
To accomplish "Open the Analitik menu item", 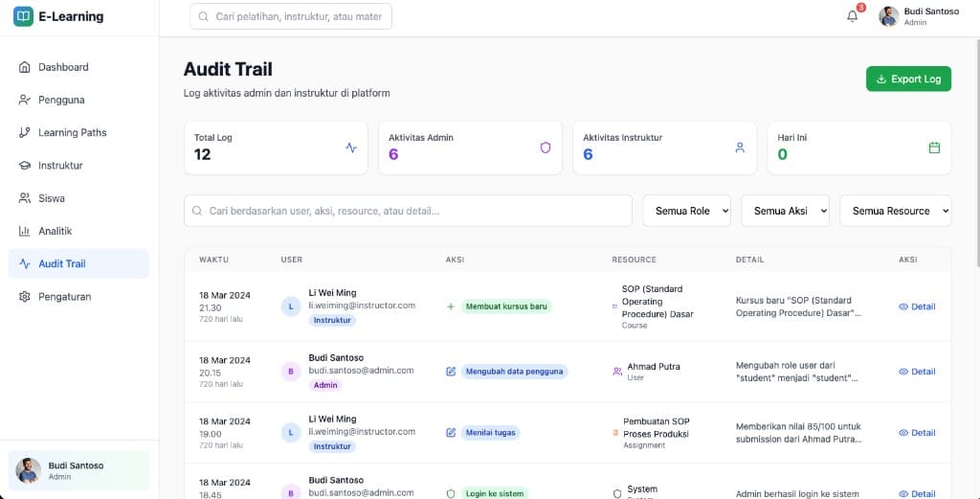I will click(78, 232).
